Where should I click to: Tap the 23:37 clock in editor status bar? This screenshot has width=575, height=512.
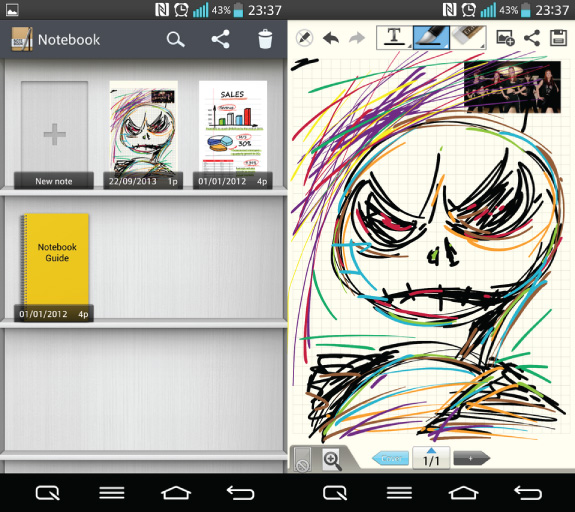(x=552, y=10)
